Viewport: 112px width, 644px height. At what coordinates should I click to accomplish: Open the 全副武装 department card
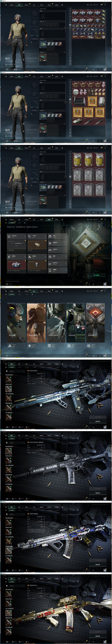coord(76,323)
